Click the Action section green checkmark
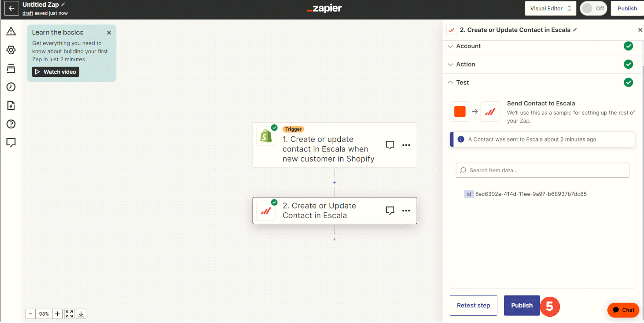Screen dimensions: 644x323 pyautogui.click(x=628, y=64)
